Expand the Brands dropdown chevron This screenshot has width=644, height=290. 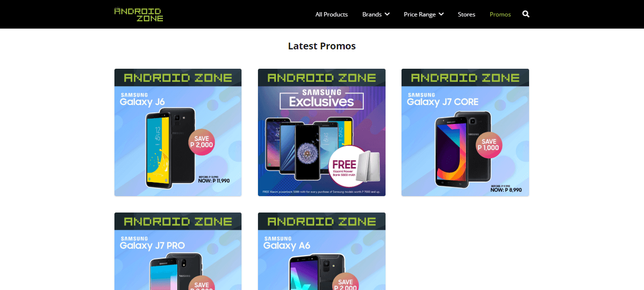pos(387,14)
